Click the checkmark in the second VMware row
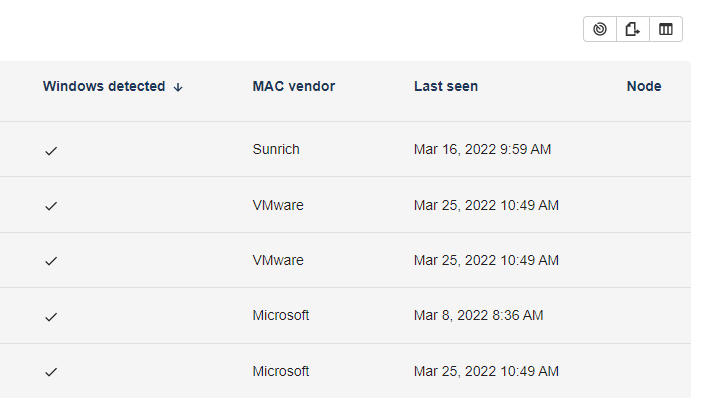701x398 pixels. tap(51, 261)
